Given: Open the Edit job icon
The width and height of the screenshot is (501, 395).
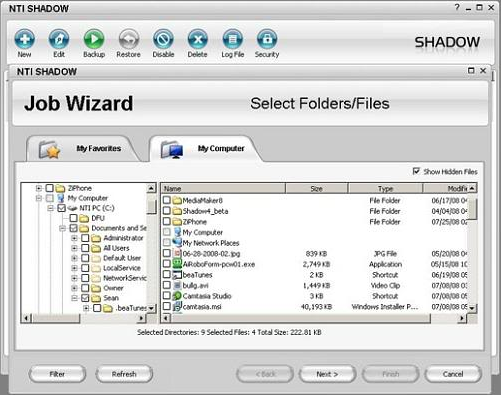Looking at the screenshot, I should tap(59, 39).
